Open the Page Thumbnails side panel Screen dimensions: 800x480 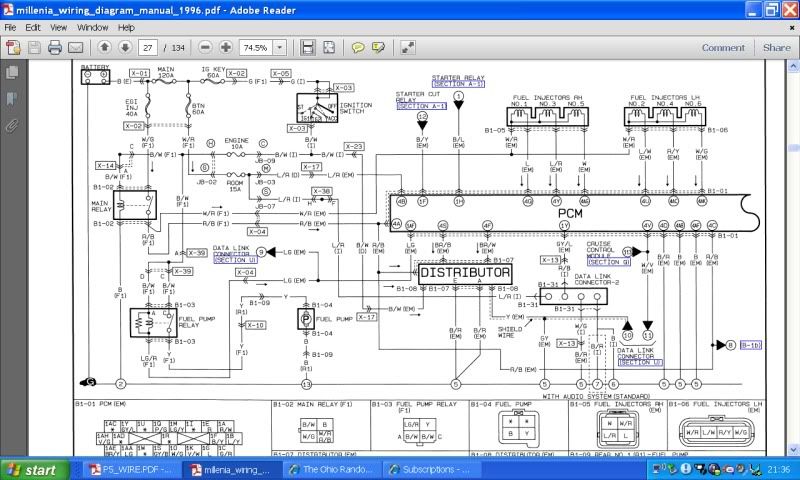point(12,72)
